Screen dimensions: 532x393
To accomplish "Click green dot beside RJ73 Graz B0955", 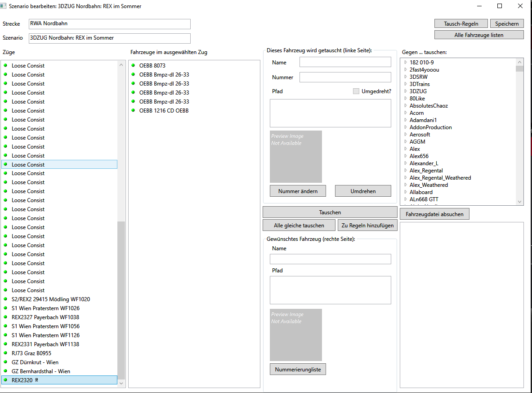I will pyautogui.click(x=6, y=353).
